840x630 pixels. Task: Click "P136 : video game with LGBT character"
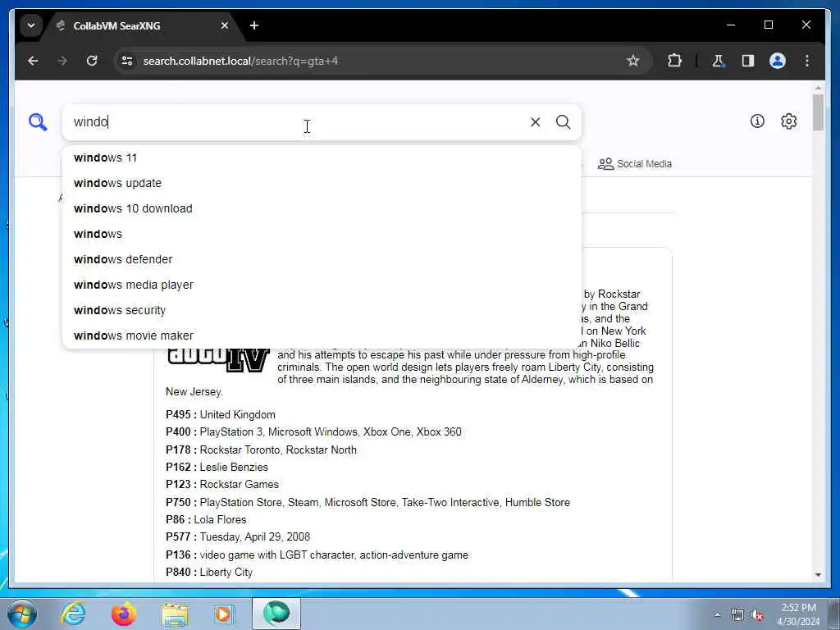pyautogui.click(x=317, y=555)
